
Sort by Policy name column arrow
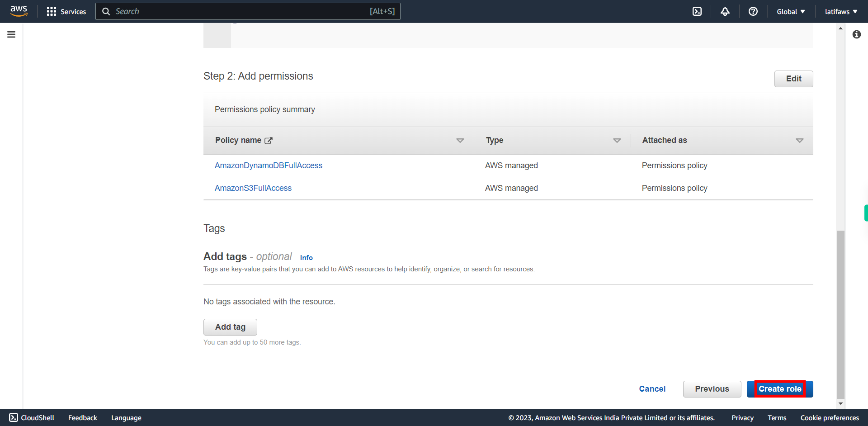(x=460, y=141)
